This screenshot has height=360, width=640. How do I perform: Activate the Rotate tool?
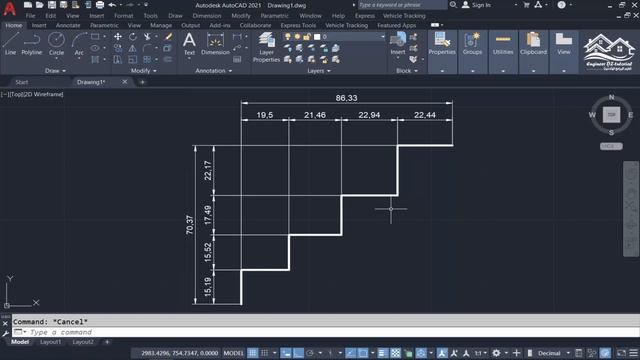[x=133, y=37]
